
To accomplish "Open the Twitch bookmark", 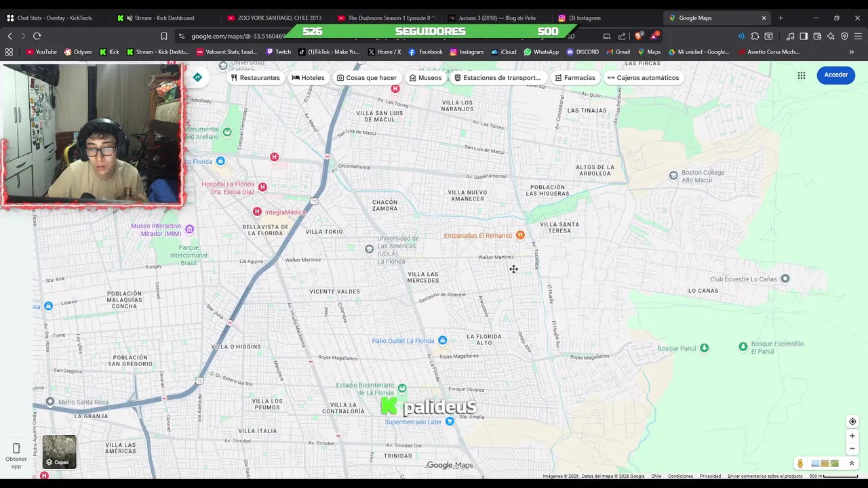I will [279, 52].
